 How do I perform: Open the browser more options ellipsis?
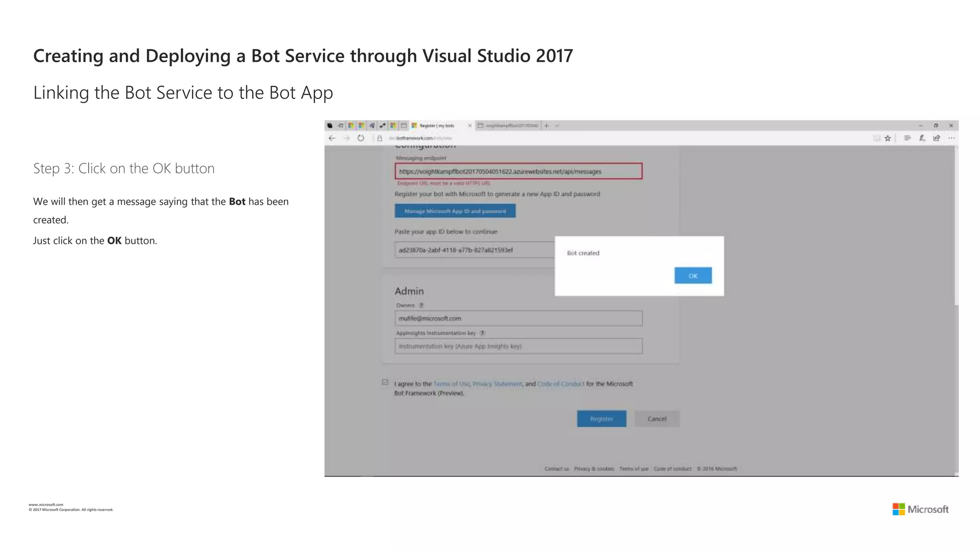(x=951, y=138)
